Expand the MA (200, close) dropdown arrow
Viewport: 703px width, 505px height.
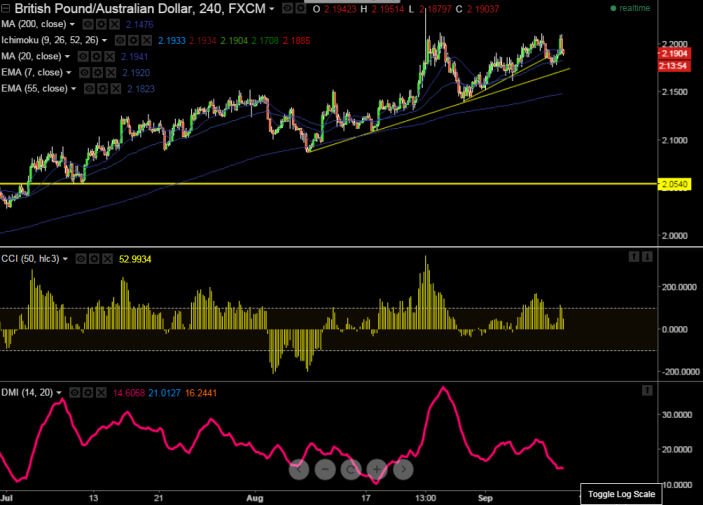(72, 24)
